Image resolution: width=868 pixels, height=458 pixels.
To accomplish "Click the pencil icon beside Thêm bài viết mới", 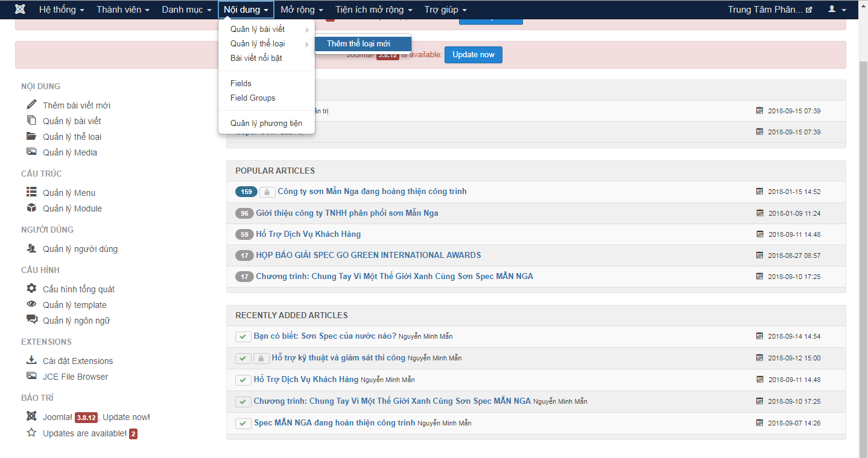I will pyautogui.click(x=31, y=105).
